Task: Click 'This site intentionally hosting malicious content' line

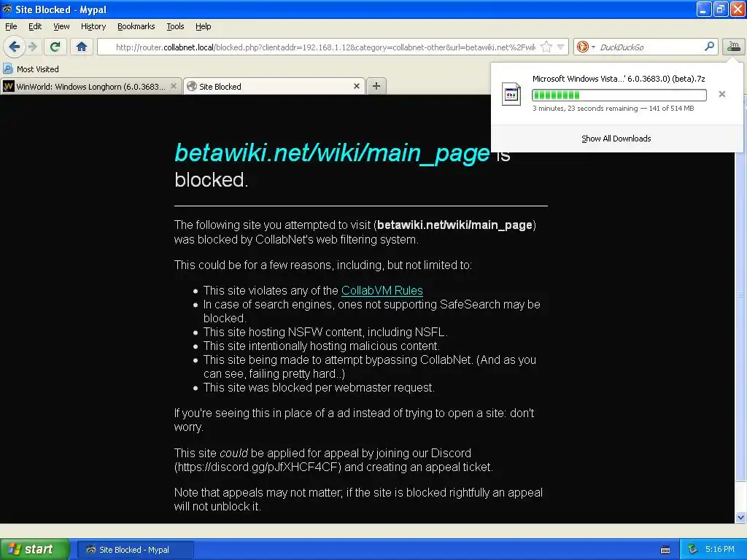Action: [322, 346]
